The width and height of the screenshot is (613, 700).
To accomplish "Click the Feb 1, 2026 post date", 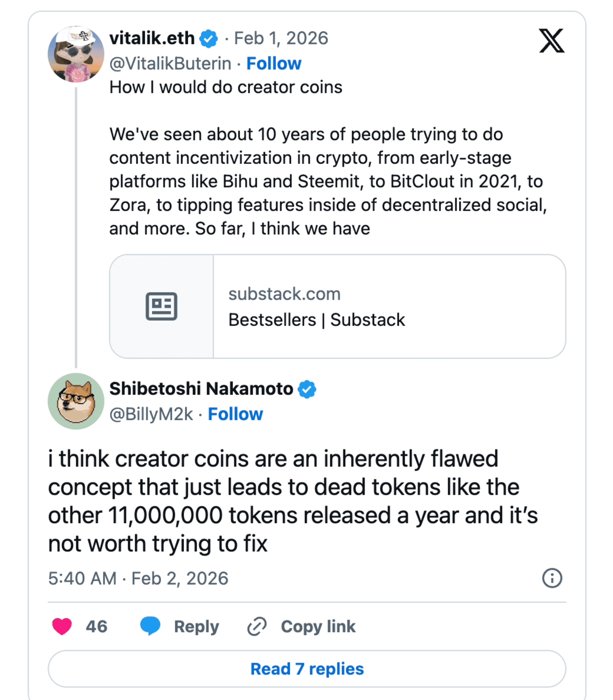I will click(281, 38).
